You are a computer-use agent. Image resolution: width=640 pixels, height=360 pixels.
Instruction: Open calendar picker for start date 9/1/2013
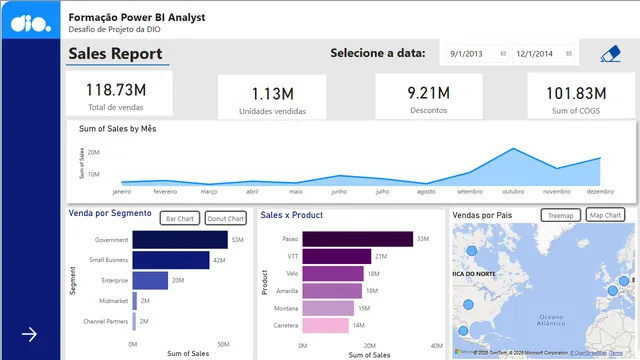pyautogui.click(x=503, y=53)
